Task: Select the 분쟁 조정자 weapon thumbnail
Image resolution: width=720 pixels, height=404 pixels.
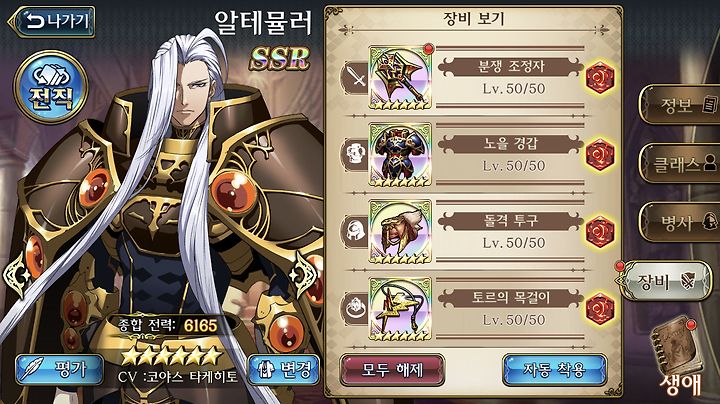Action: (x=400, y=77)
